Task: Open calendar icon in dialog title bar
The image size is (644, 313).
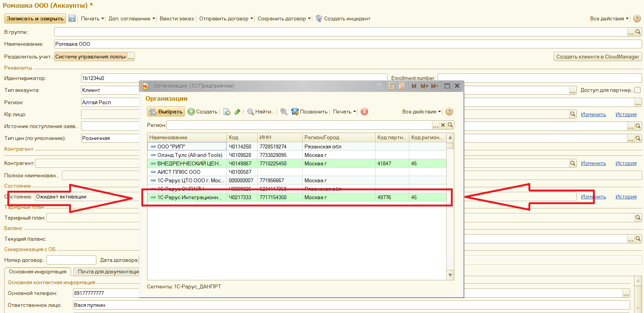Action: point(402,86)
